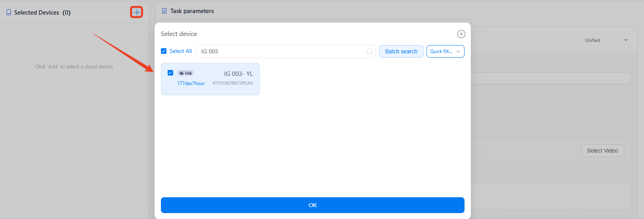The height and width of the screenshot is (219, 644).
Task: Click the Batch search button
Action: 401,51
